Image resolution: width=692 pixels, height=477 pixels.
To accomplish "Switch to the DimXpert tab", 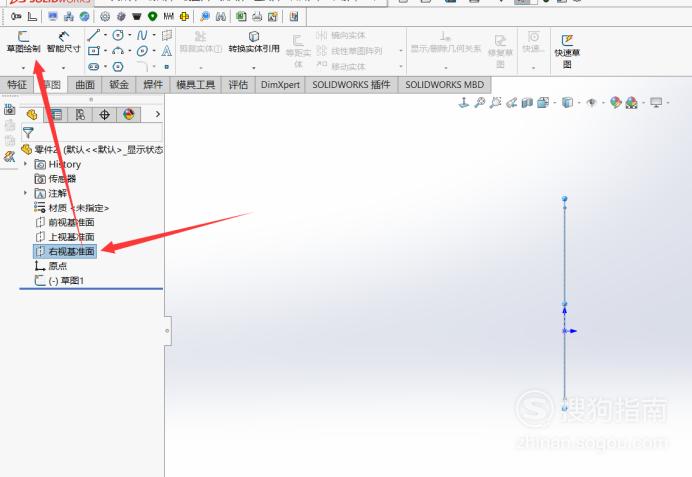I will click(x=280, y=85).
